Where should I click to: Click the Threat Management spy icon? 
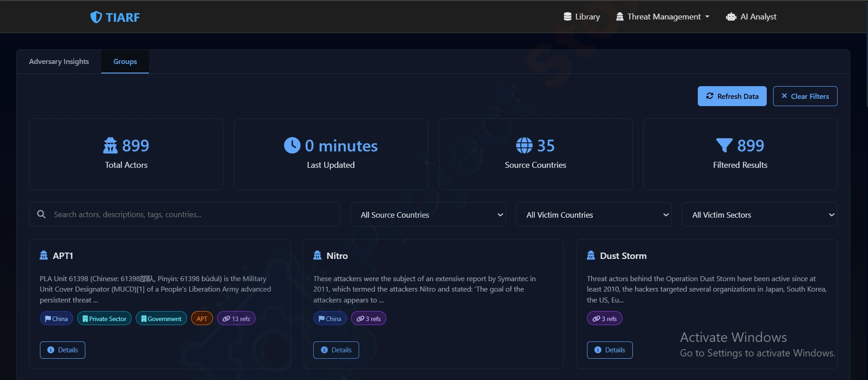tap(620, 17)
